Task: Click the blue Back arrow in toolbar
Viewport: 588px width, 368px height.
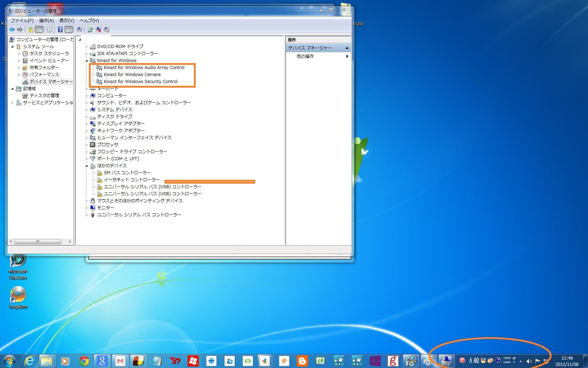Action: [12, 30]
